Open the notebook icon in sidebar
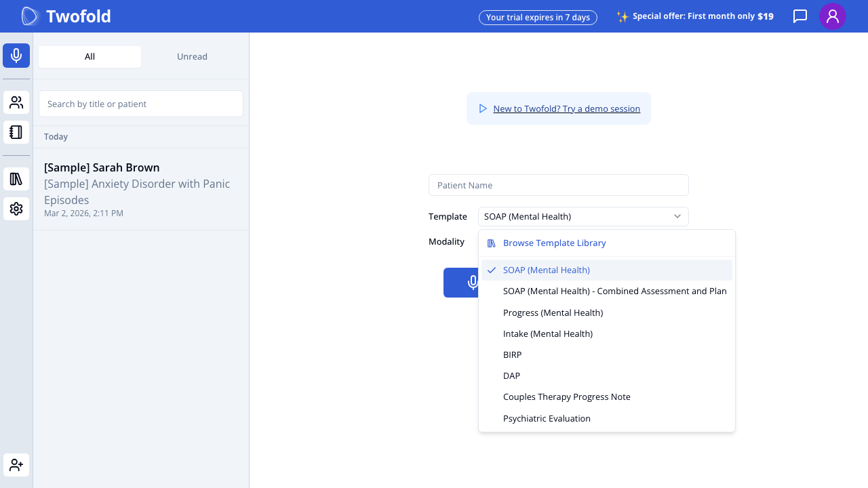868x488 pixels. click(16, 132)
